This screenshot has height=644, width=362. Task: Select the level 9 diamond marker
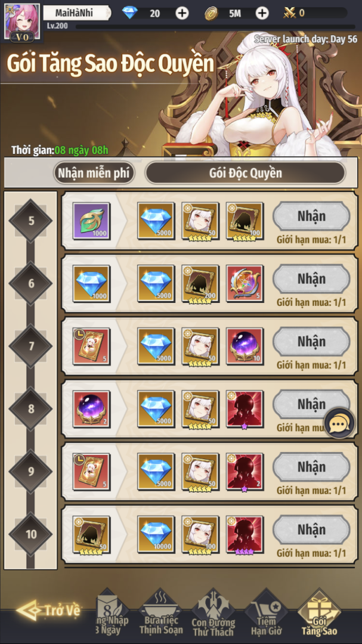(31, 471)
